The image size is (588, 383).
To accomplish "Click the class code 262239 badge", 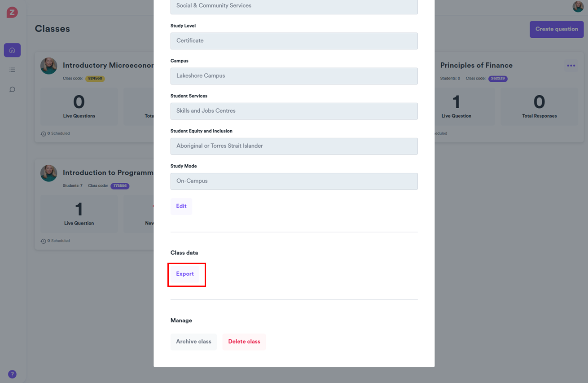I will [497, 79].
